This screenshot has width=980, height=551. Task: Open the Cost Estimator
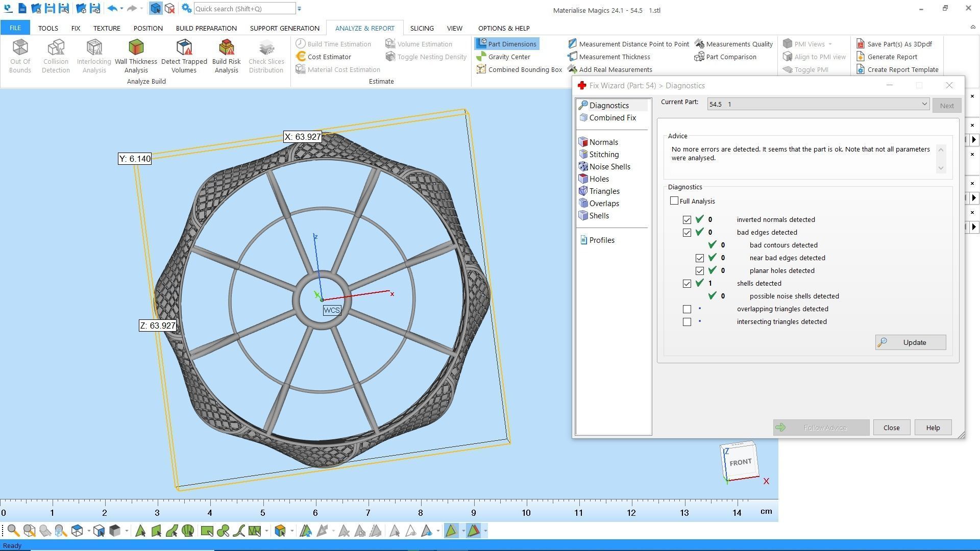(329, 57)
